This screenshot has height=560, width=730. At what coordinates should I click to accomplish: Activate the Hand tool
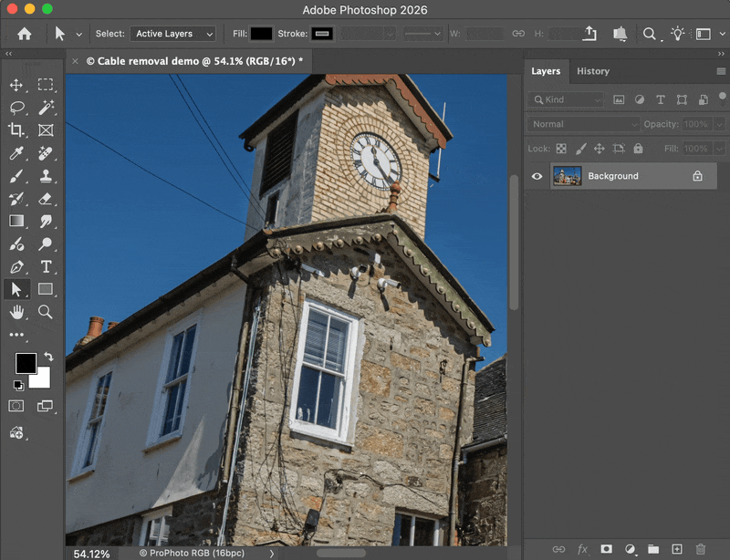[16, 312]
